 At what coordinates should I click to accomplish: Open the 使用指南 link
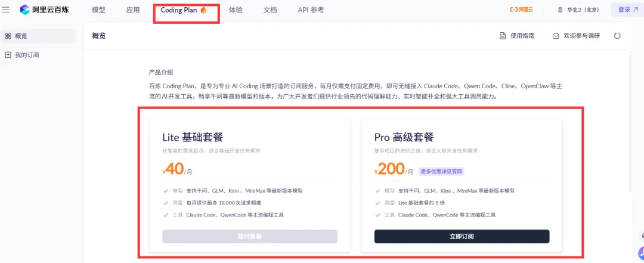(517, 36)
